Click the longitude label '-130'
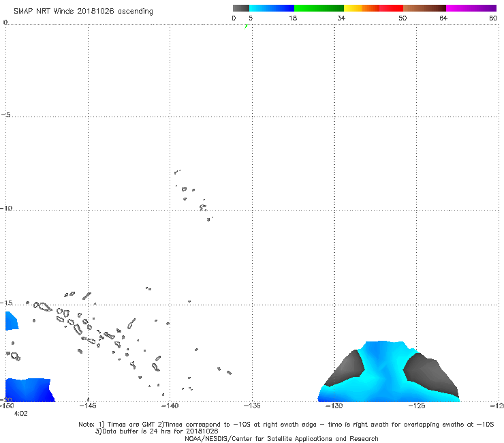 pos(334,406)
